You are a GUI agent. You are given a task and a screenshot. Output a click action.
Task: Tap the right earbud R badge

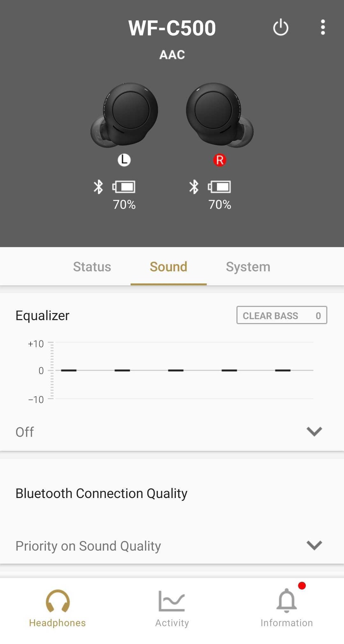tap(219, 160)
